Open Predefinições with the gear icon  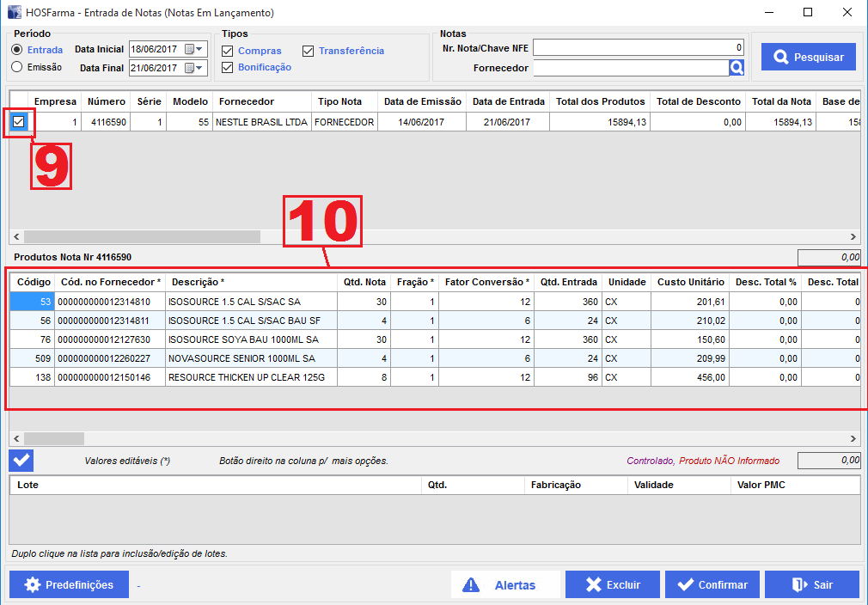(x=69, y=584)
